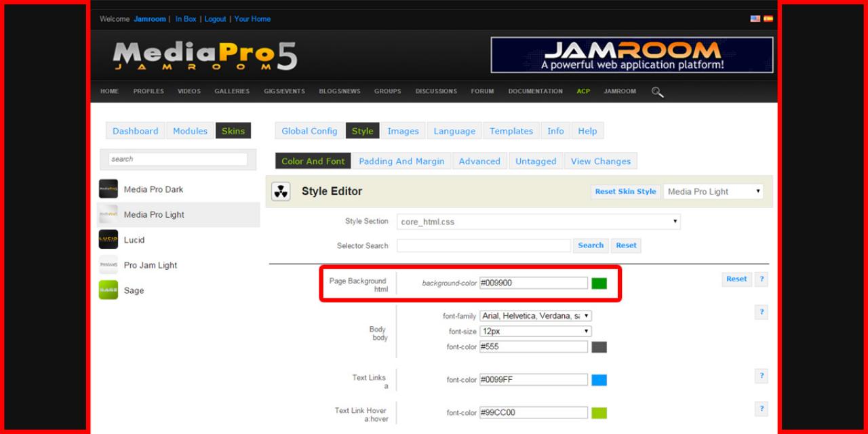Click the Logout link
The image size is (868, 434).
click(x=216, y=19)
